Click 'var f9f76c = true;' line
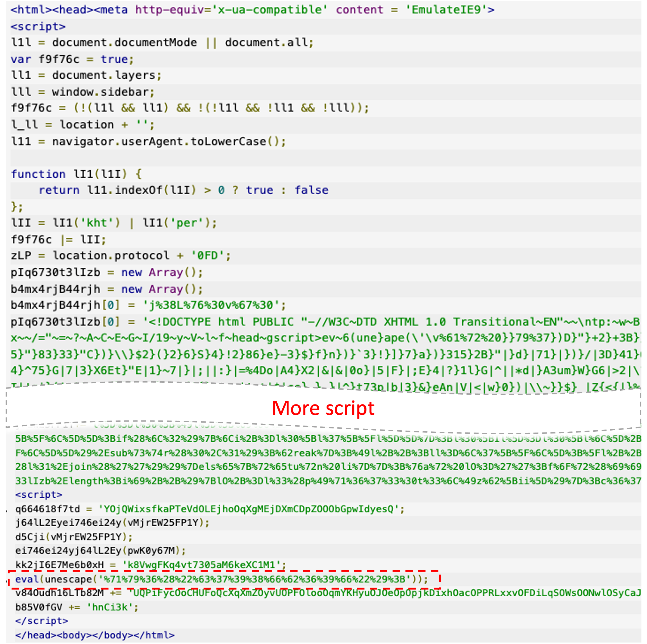This screenshot has width=647, height=644. tap(72, 59)
